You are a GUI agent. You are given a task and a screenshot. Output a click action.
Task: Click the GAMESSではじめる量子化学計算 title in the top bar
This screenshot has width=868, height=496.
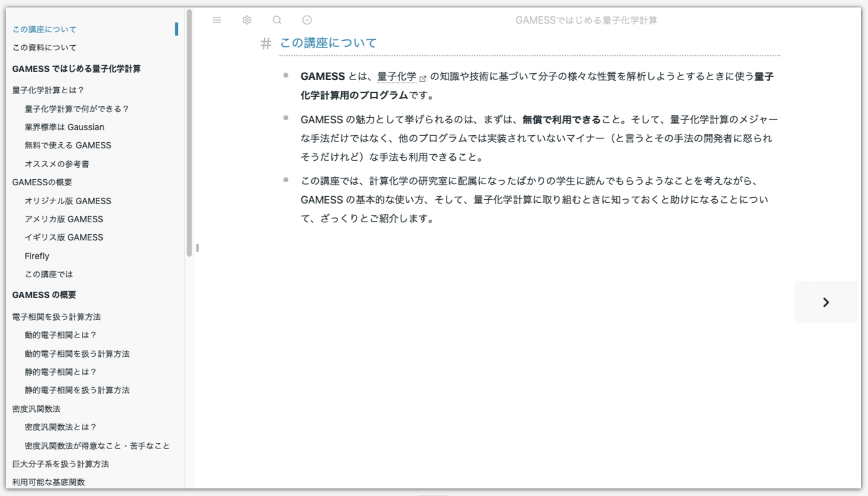[x=586, y=20]
